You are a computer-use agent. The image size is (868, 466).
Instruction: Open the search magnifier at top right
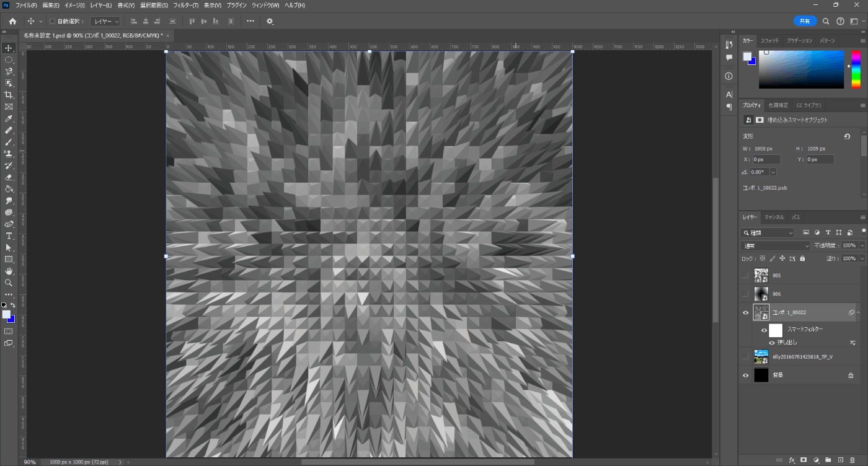(x=826, y=21)
